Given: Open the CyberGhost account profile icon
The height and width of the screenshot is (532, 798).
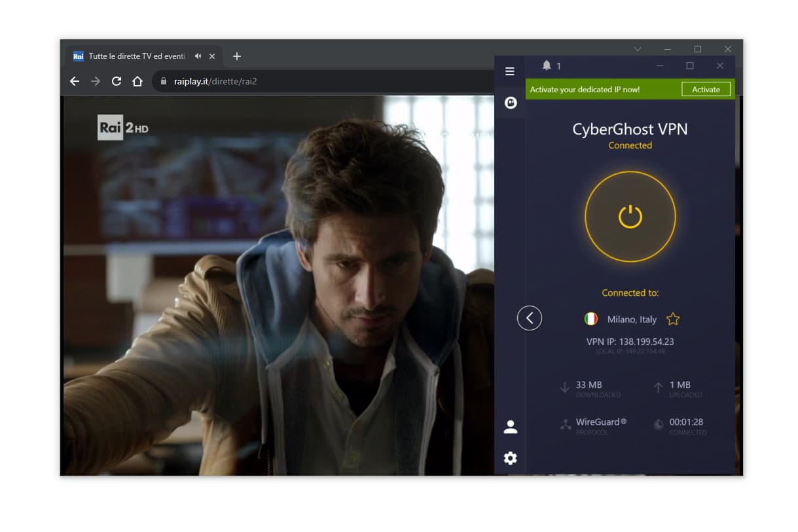Looking at the screenshot, I should coord(511,427).
